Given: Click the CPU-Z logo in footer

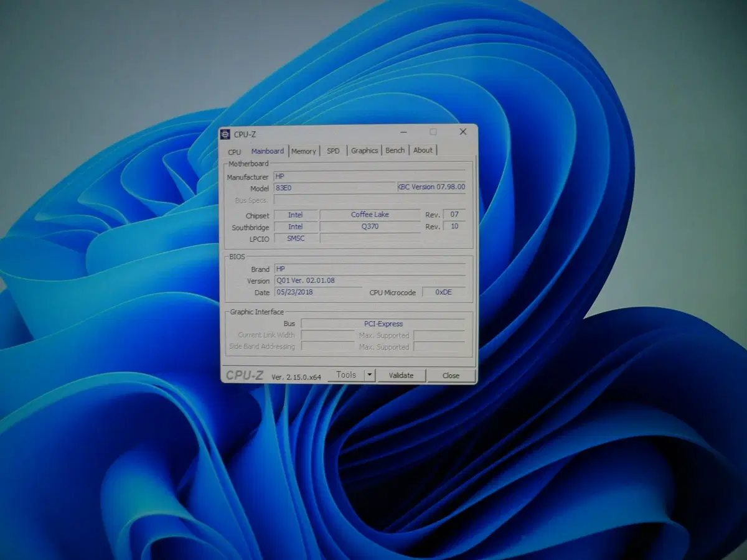Looking at the screenshot, I should coord(245,375).
